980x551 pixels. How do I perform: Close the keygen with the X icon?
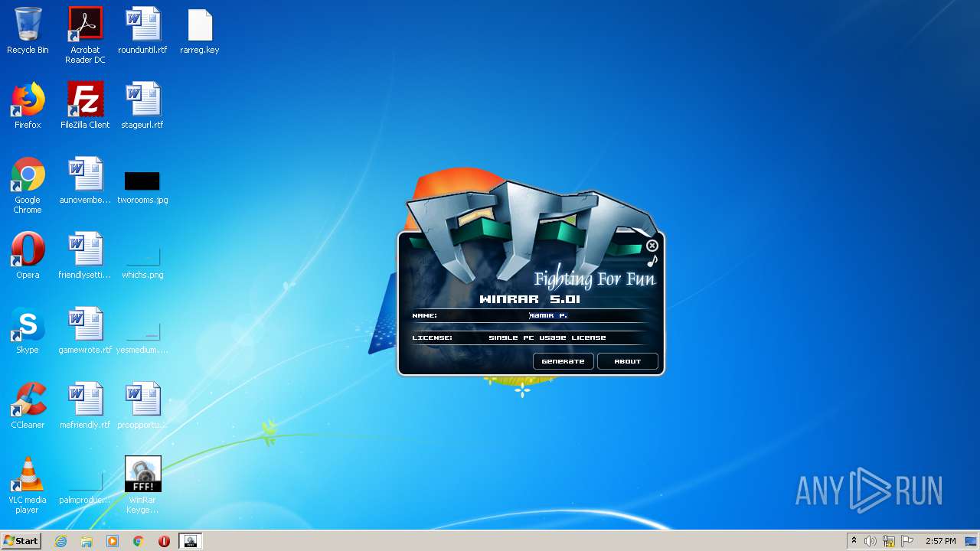coord(652,246)
